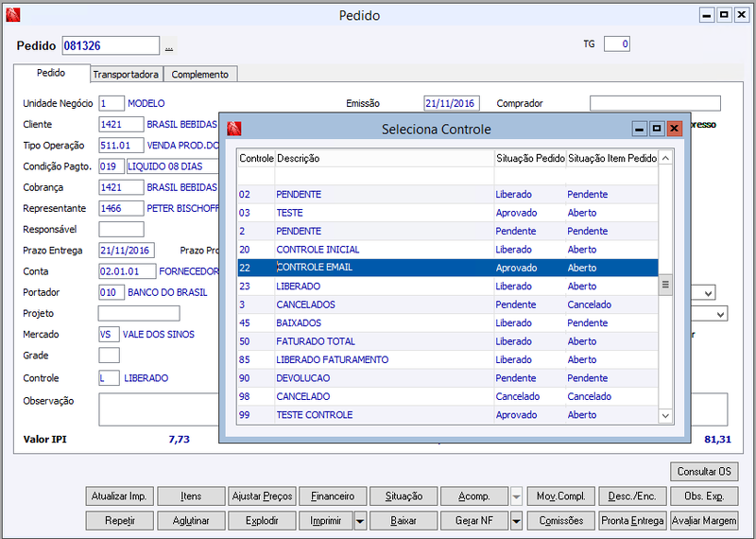The height and width of the screenshot is (539, 756).
Task: Click the red app icon in Seleciona Controle
Action: (x=234, y=129)
